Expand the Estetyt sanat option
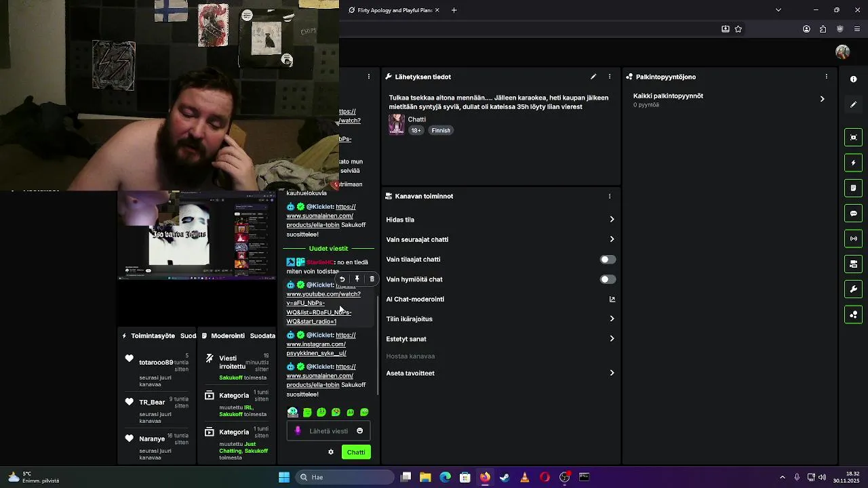This screenshot has height=488, width=868. pyautogui.click(x=612, y=339)
